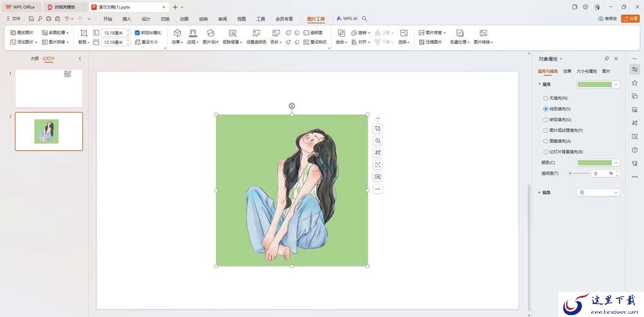This screenshot has width=644, height=317.
Task: Open the color (色彩) adjustment icon
Action: (276, 33)
